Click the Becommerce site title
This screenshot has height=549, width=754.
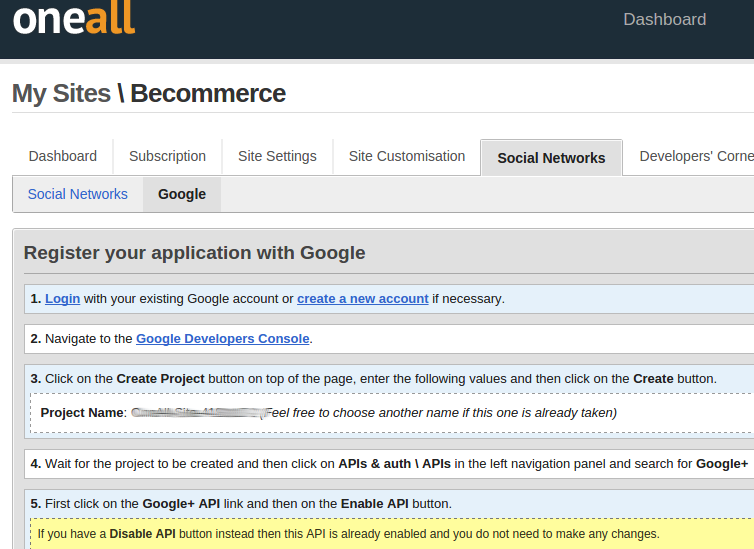(x=208, y=94)
